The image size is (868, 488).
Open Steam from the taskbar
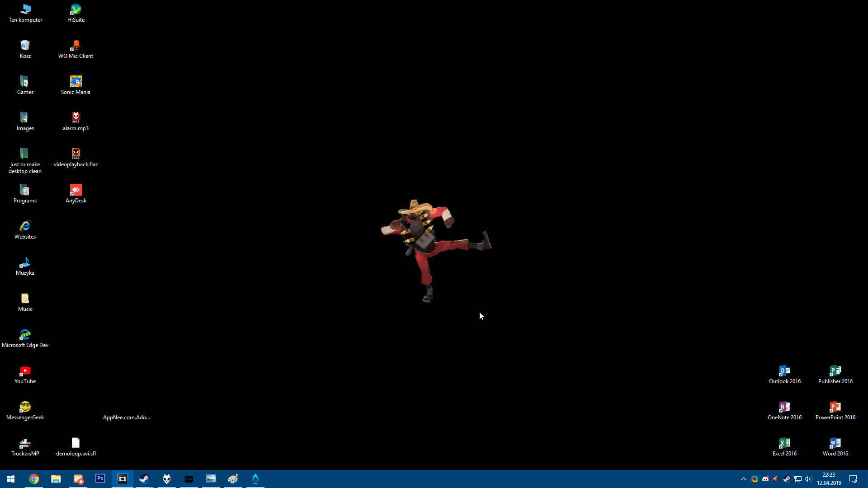pos(145,479)
